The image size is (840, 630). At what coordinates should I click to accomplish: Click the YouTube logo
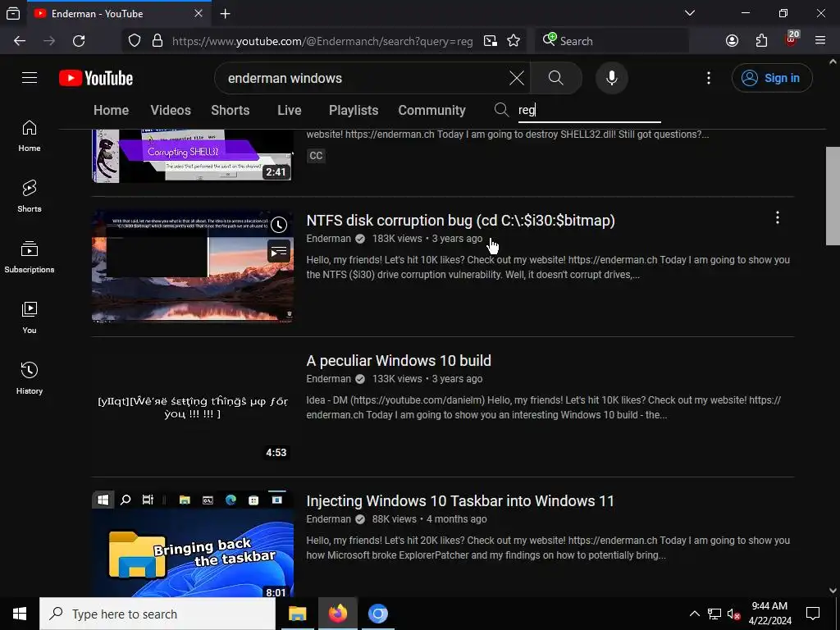pos(96,78)
